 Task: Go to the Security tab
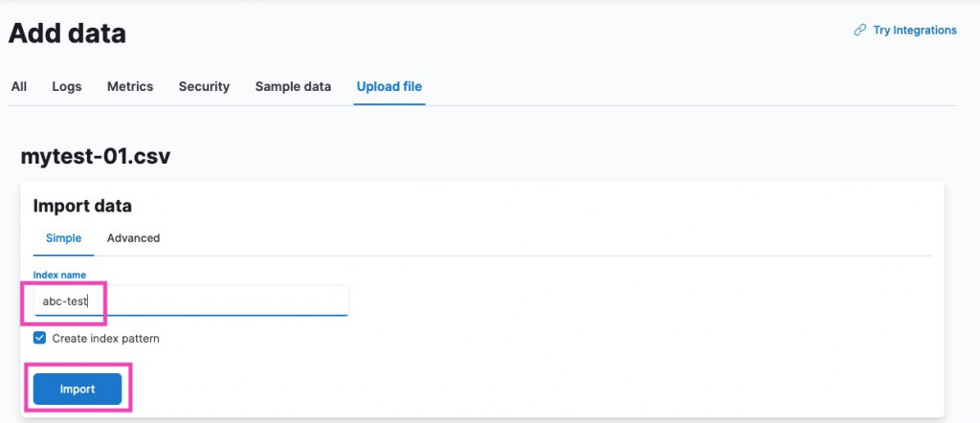click(x=204, y=86)
